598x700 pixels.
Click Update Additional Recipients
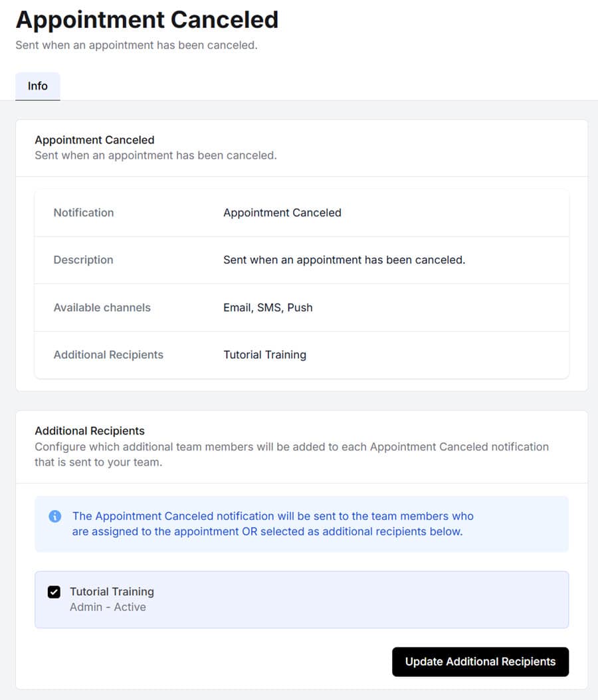(480, 661)
